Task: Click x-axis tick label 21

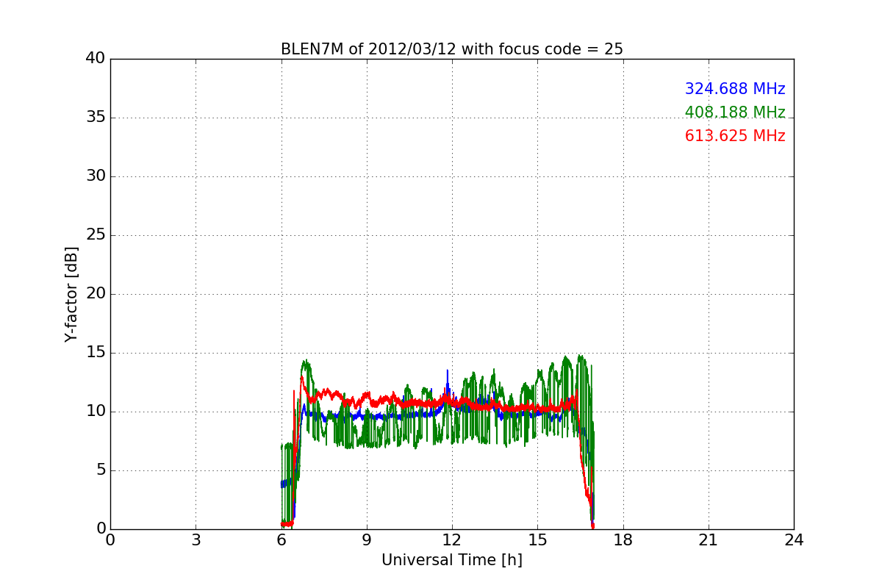Action: 709,540
